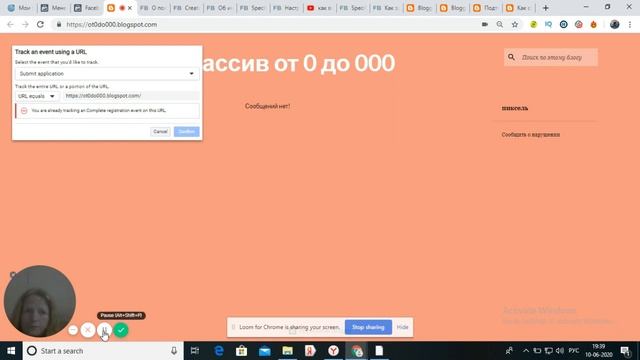640x360 pixels.
Task: Switch to the YouTube 'как п' tab
Action: click(x=319, y=8)
